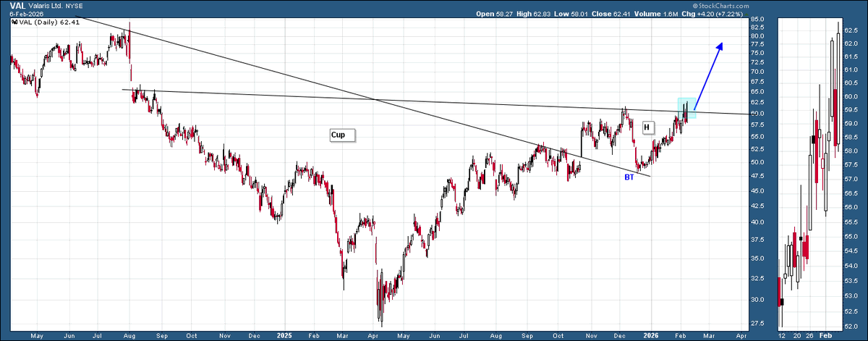The width and height of the screenshot is (868, 341).
Task: Click the 59.0 label on zoom panel axis
Action: pyautogui.click(x=851, y=124)
